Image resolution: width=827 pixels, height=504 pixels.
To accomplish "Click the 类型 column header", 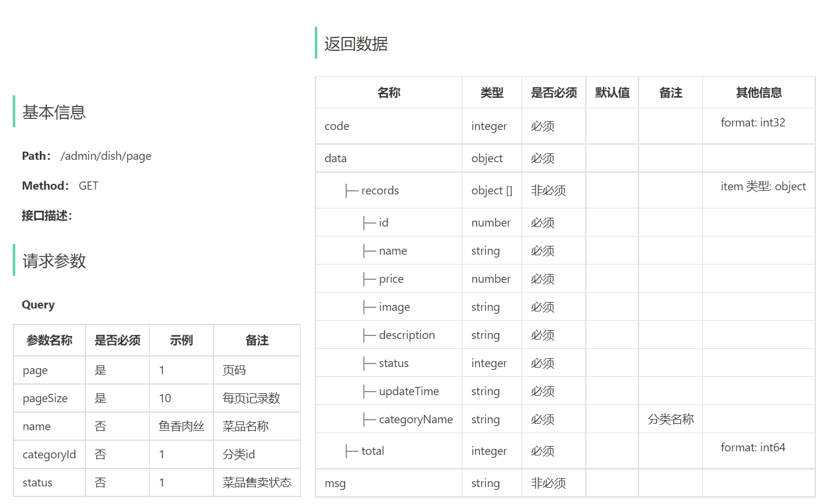I will (492, 92).
